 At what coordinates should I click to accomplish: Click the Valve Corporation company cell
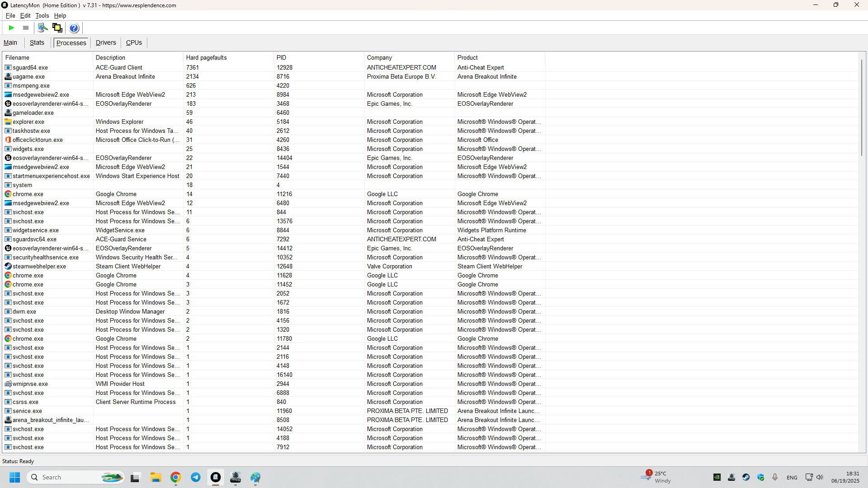(x=390, y=266)
